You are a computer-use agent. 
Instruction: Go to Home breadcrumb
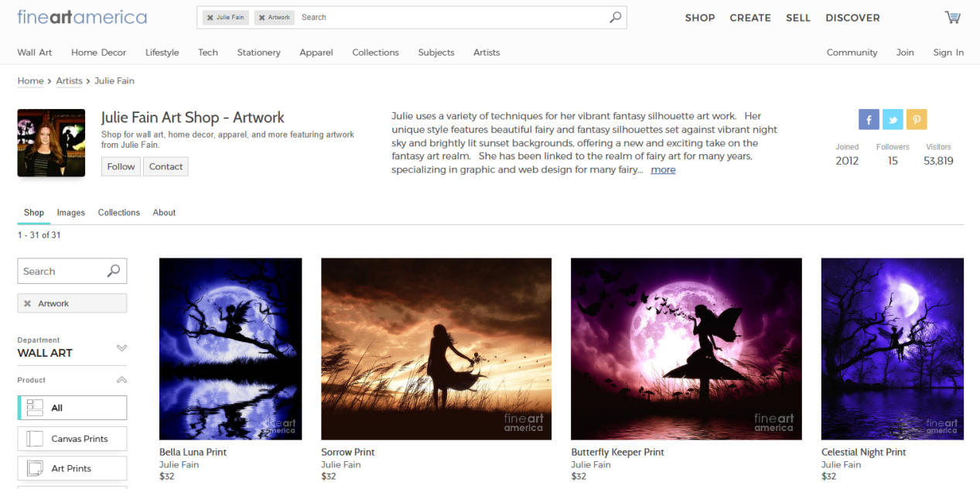(30, 80)
